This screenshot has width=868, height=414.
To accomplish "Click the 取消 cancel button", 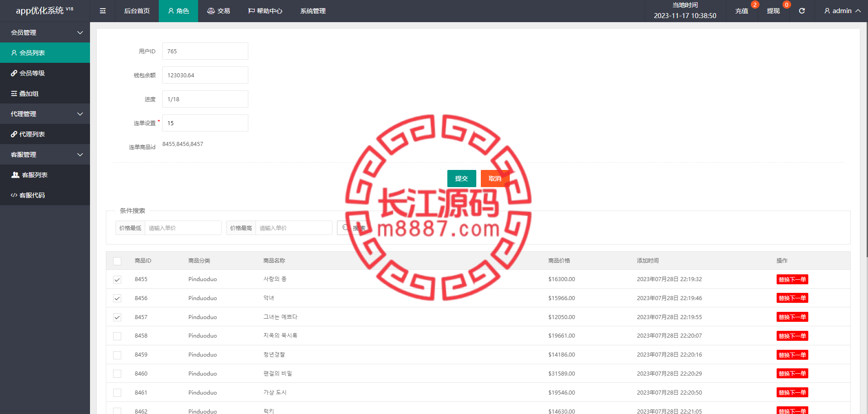I will pyautogui.click(x=495, y=179).
